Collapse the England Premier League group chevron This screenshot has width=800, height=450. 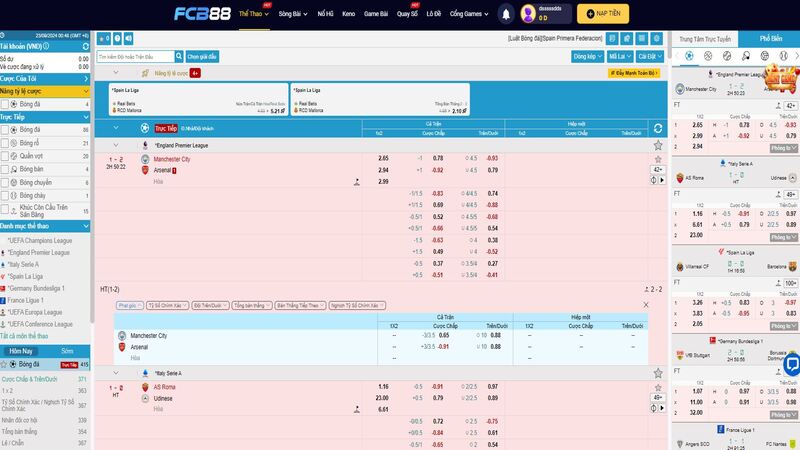click(116, 145)
